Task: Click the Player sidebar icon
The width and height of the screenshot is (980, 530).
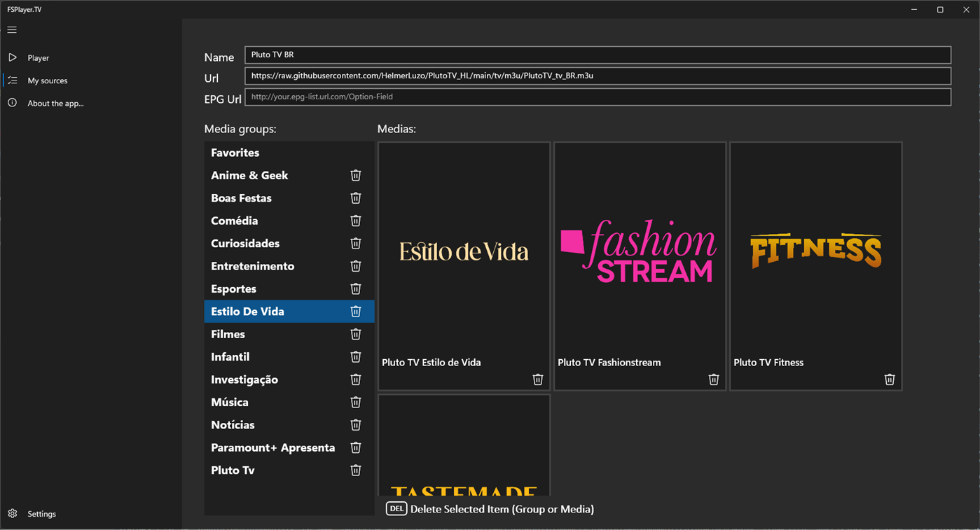Action: tap(13, 57)
